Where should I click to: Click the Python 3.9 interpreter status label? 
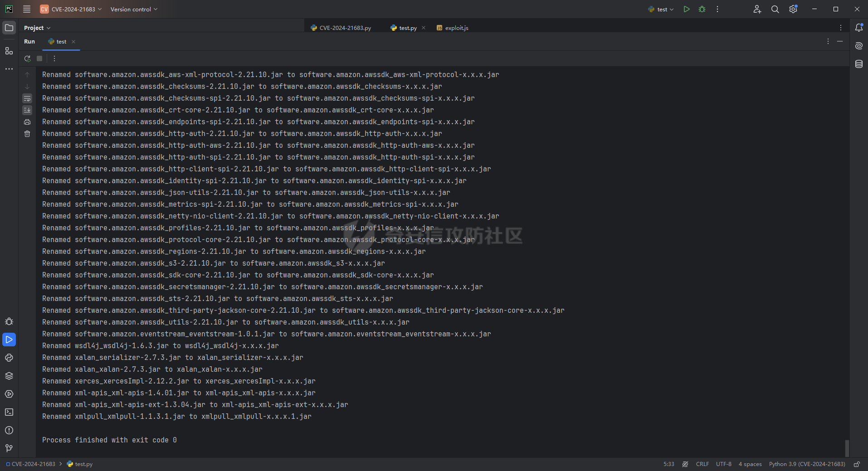(x=807, y=464)
